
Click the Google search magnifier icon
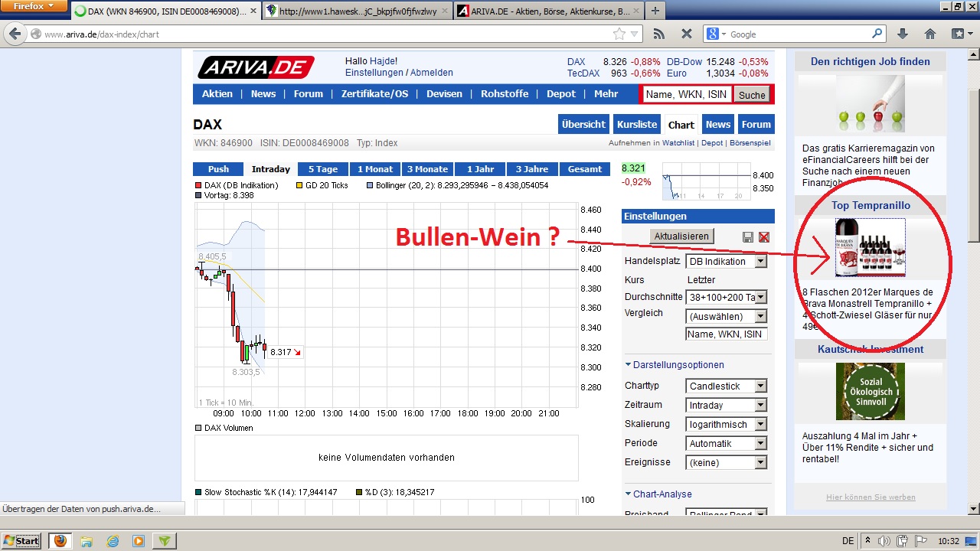tap(878, 34)
